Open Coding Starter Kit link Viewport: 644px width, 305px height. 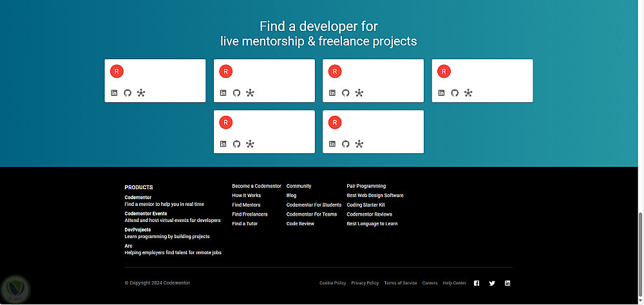366,205
